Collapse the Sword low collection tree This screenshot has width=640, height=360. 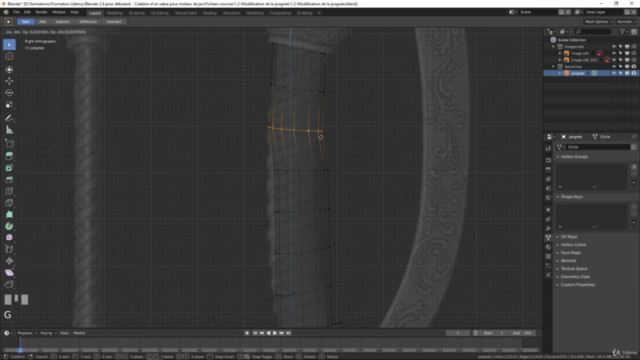[553, 67]
